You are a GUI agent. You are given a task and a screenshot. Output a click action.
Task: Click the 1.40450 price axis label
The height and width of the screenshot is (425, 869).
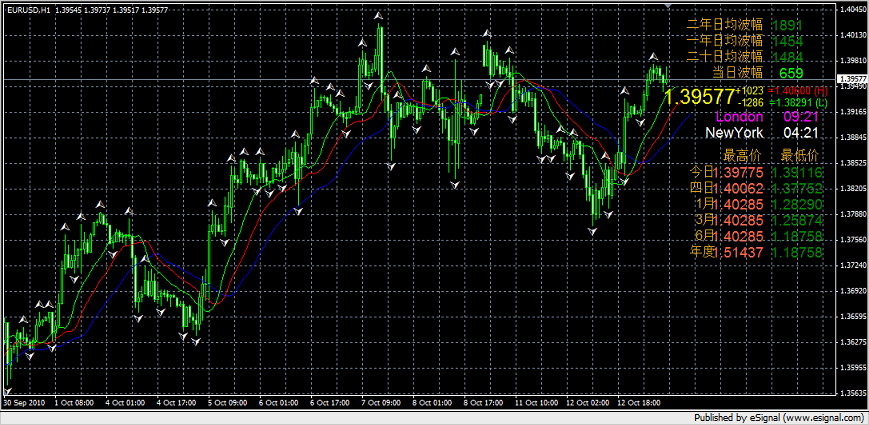click(x=854, y=9)
